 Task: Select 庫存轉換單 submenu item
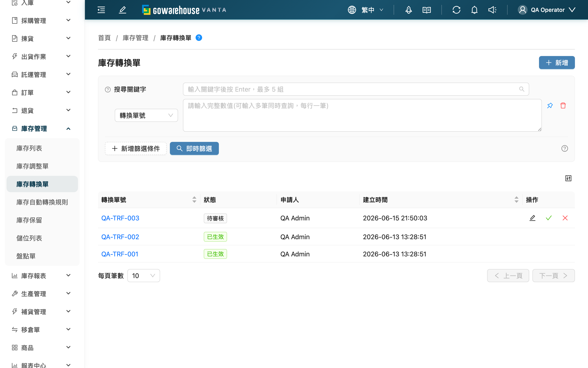coord(42,184)
